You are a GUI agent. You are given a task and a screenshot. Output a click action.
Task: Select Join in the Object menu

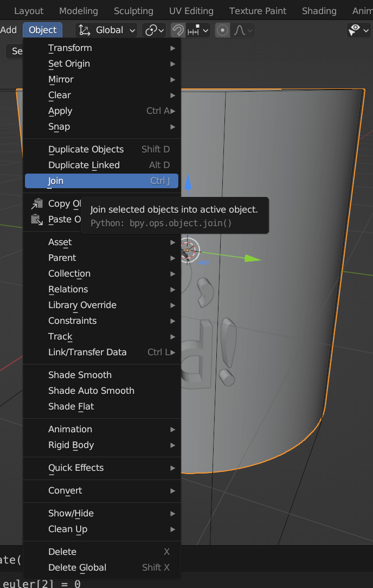tap(101, 181)
